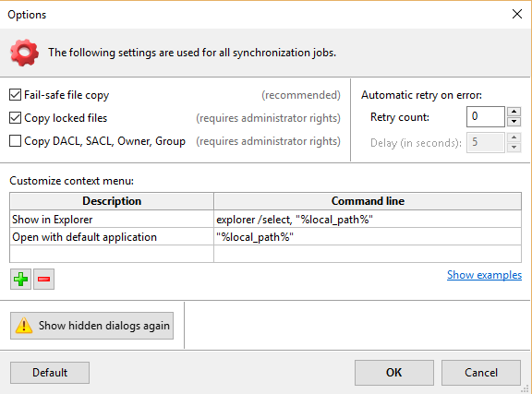Click the red gear settings icon
This screenshot has width=532, height=394.
pyautogui.click(x=24, y=53)
